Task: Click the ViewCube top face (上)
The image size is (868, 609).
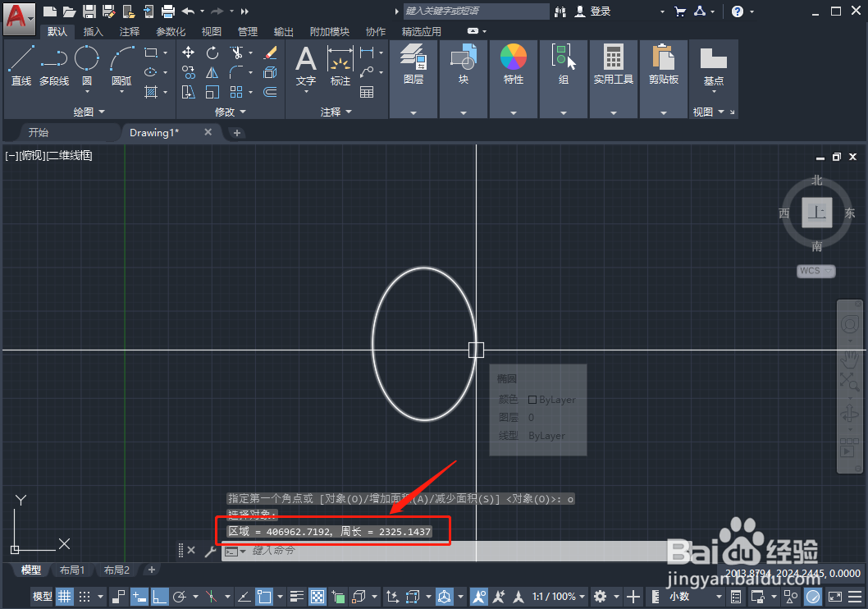Action: coord(817,213)
